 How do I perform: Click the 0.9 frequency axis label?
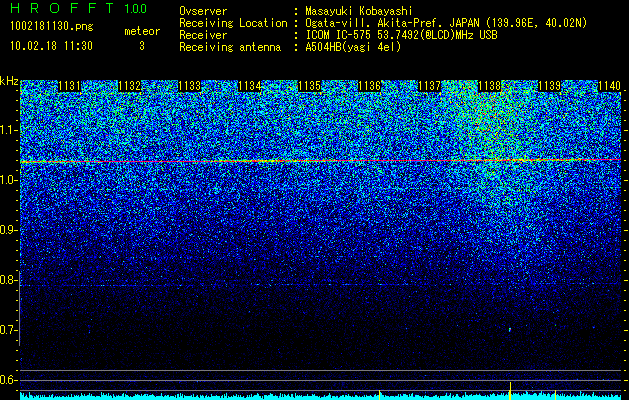9,230
